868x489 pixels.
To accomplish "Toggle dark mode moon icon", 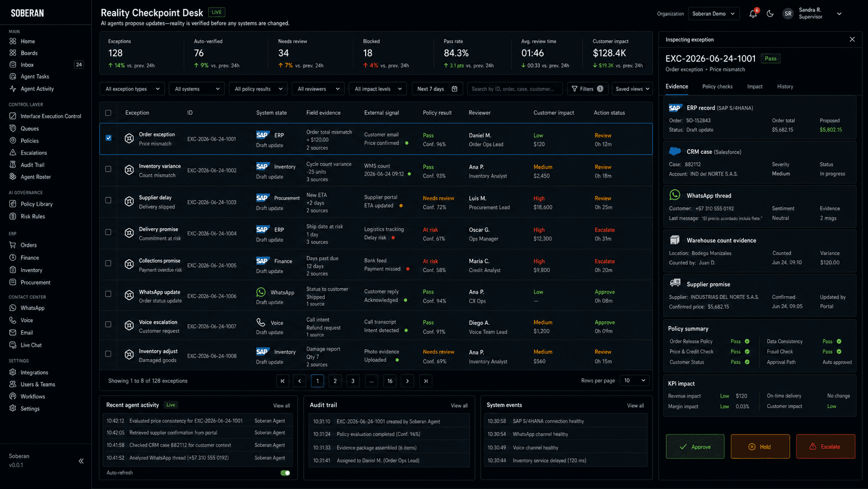I will point(770,14).
